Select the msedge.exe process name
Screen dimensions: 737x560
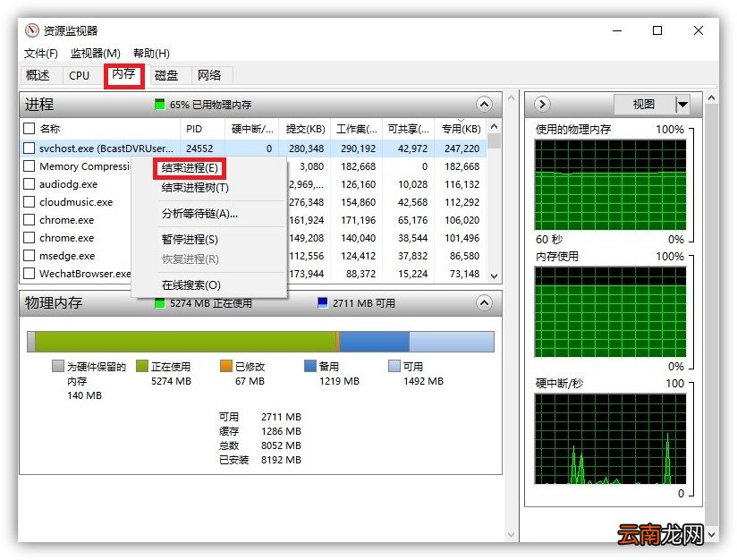(67, 256)
